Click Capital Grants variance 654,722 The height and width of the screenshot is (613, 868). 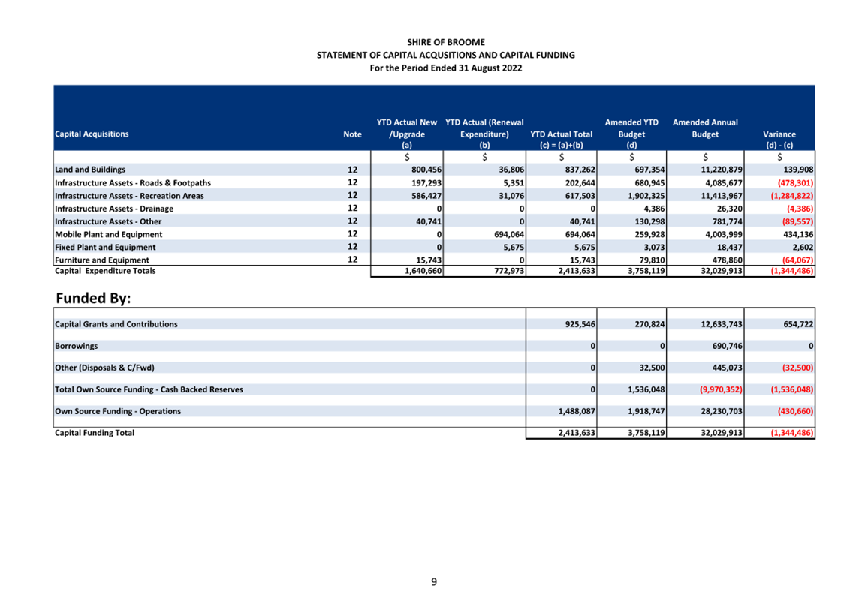click(798, 324)
